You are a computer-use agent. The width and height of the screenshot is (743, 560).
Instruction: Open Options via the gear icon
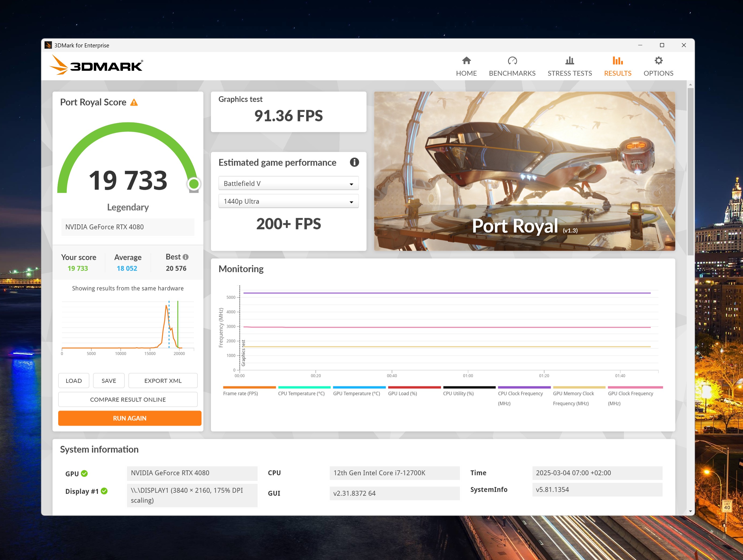coord(658,60)
